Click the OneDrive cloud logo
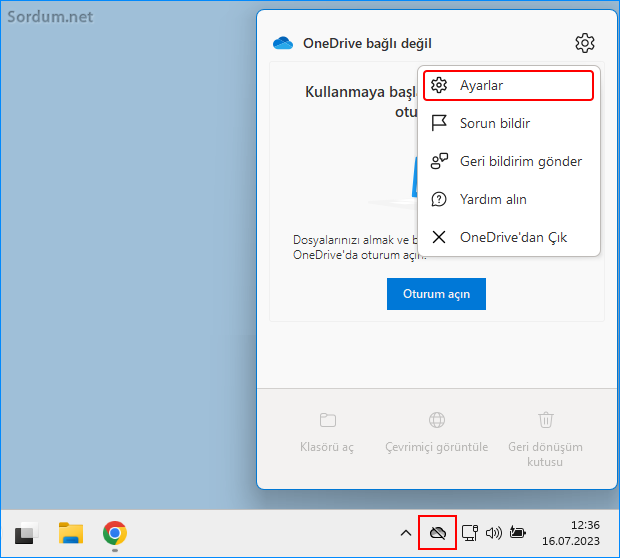The width and height of the screenshot is (620, 558). pyautogui.click(x=283, y=43)
